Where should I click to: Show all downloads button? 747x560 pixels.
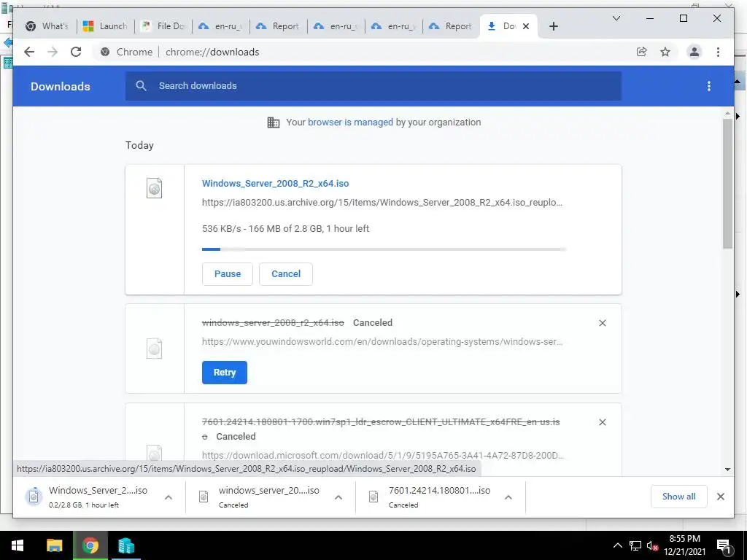[679, 497]
